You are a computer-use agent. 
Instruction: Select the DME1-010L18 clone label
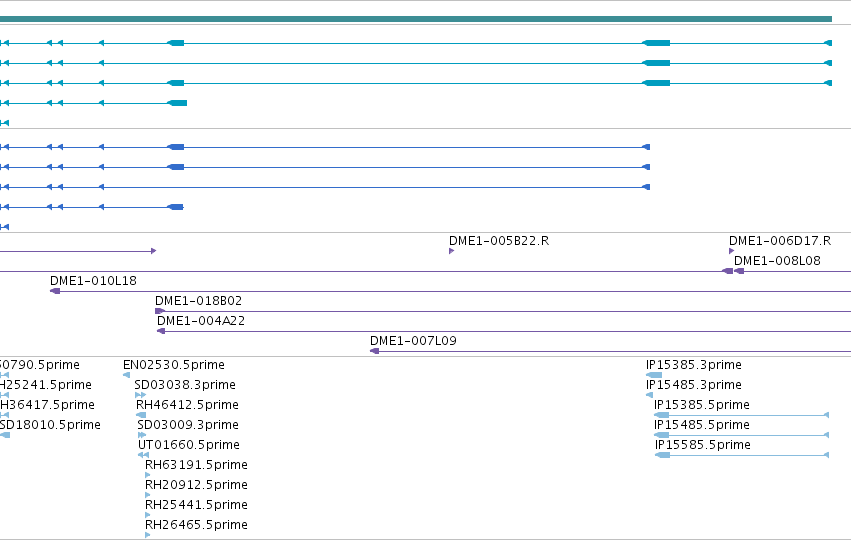tap(93, 281)
